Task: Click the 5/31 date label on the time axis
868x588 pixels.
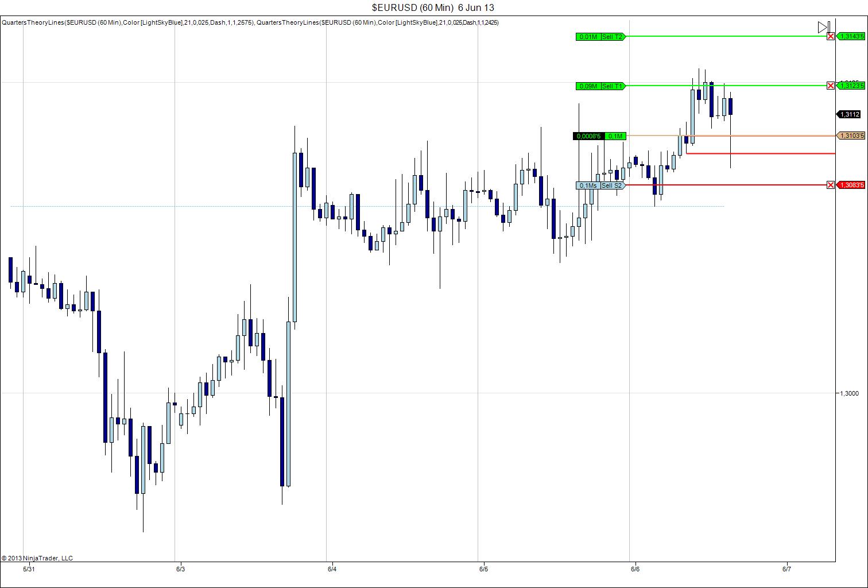Action: click(x=29, y=570)
